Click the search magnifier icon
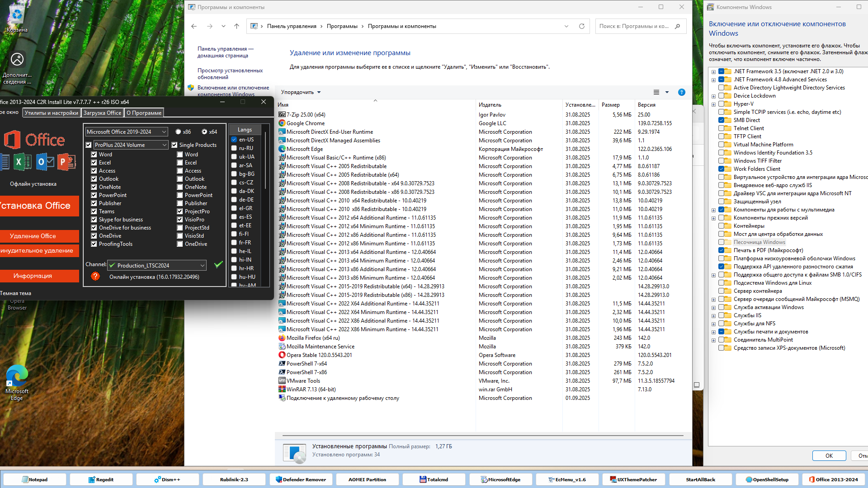Screen dimensions: 868x488 click(677, 26)
